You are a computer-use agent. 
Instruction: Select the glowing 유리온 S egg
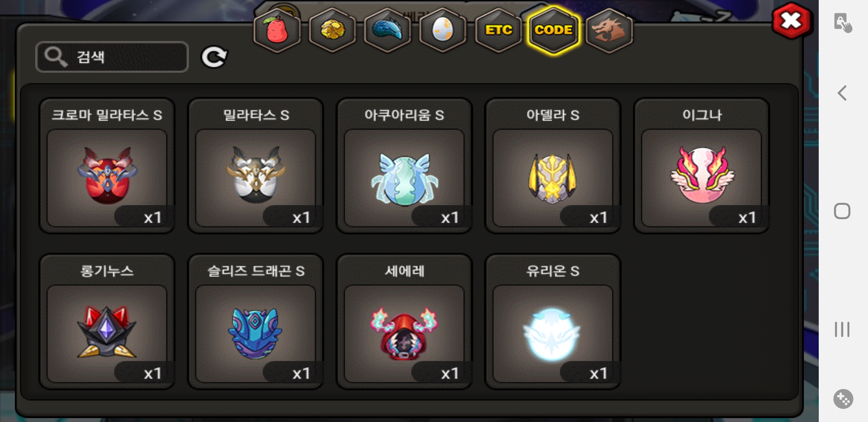[x=552, y=322]
